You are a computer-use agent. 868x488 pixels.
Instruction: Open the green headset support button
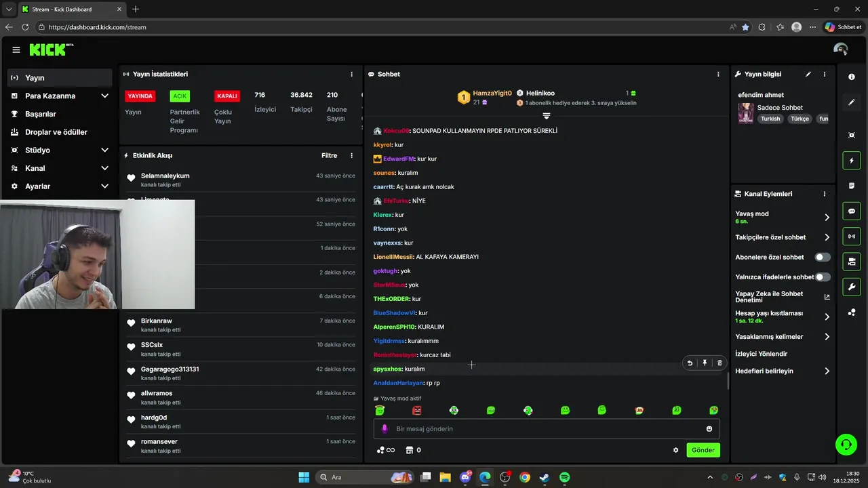click(846, 445)
